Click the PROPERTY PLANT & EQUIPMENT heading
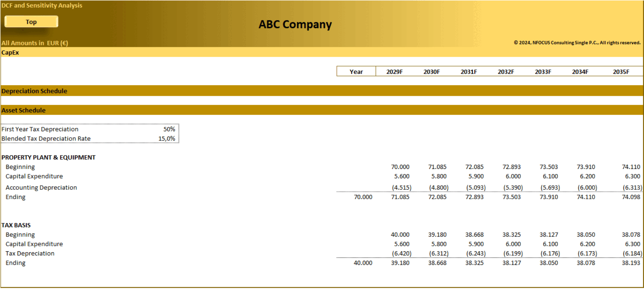Screen dimensions: 644x291 click(x=49, y=158)
